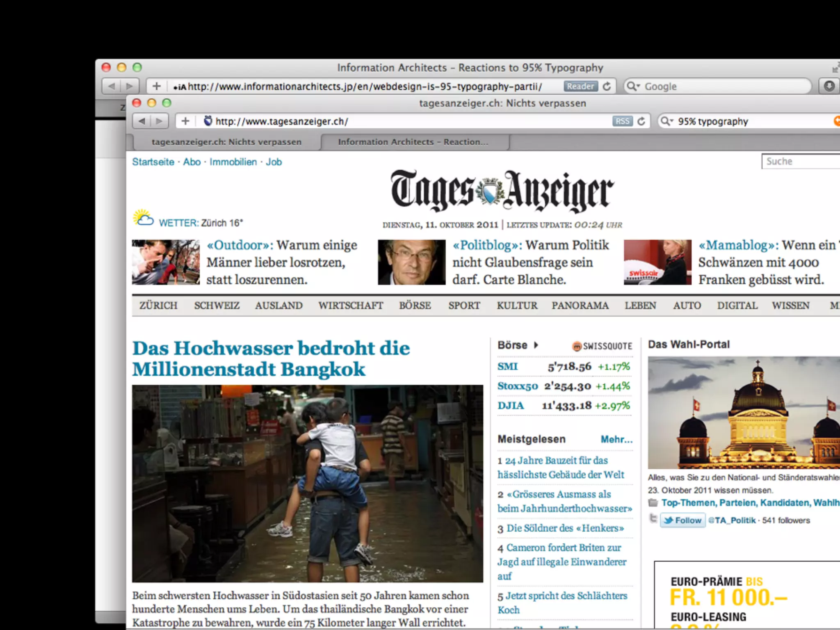Reload the tagesanzeiger.ch page
Image resolution: width=840 pixels, height=630 pixels.
click(x=641, y=121)
